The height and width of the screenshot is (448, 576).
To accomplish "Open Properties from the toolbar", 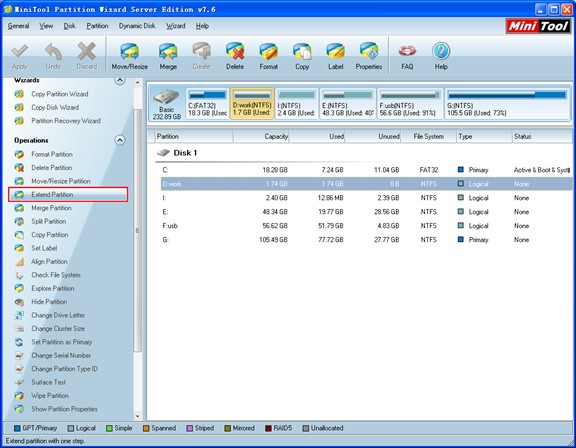I will [x=369, y=56].
